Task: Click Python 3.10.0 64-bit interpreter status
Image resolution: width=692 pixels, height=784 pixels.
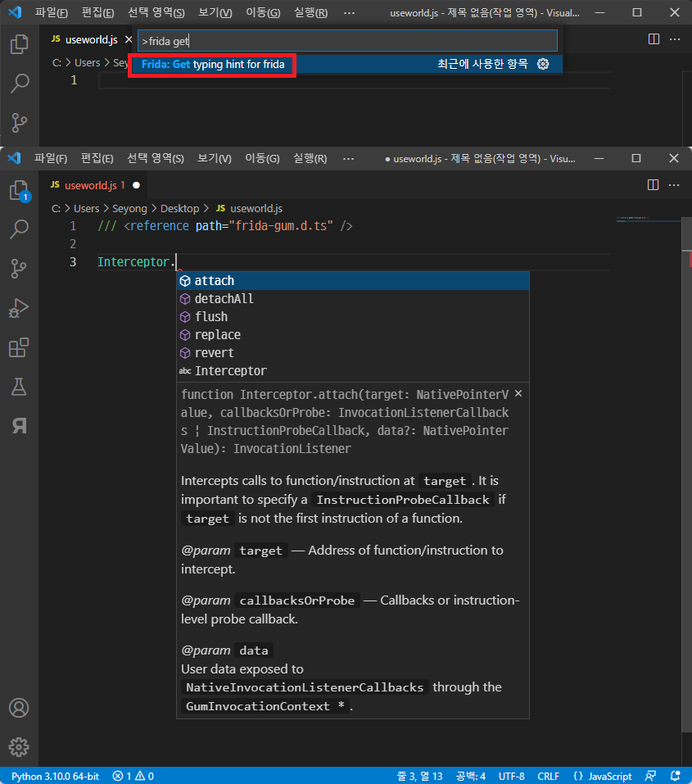Action: pos(56,776)
